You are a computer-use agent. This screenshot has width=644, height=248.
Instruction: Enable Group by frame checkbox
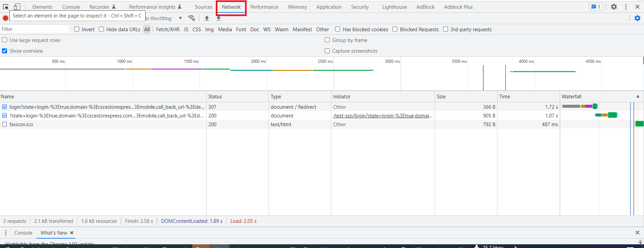coord(327,40)
